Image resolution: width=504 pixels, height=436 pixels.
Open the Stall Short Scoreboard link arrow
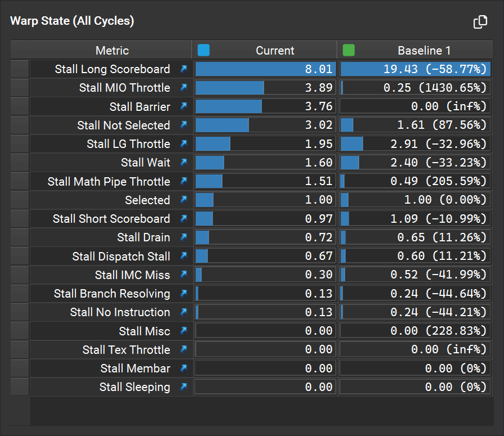[x=183, y=219]
